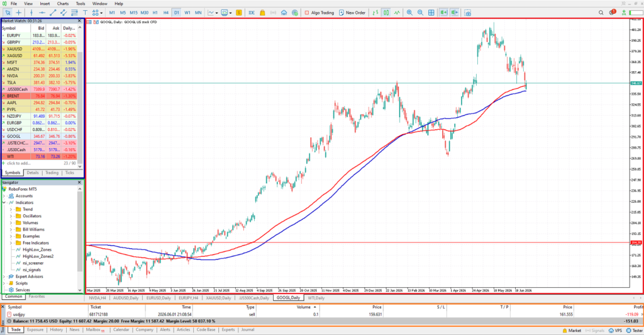
Task: Click the LVL account level icon
Action: point(624,13)
